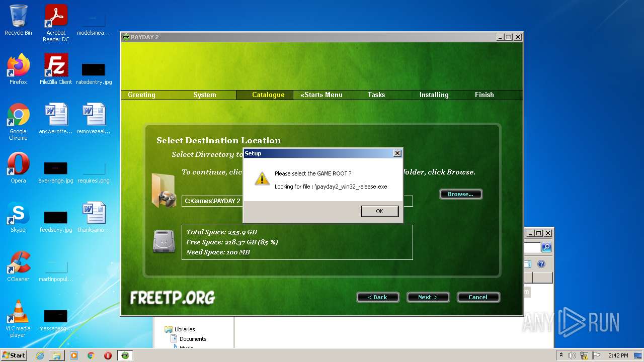Click the clock showing 2:42 PM
This screenshot has height=362, width=644.
point(618,355)
